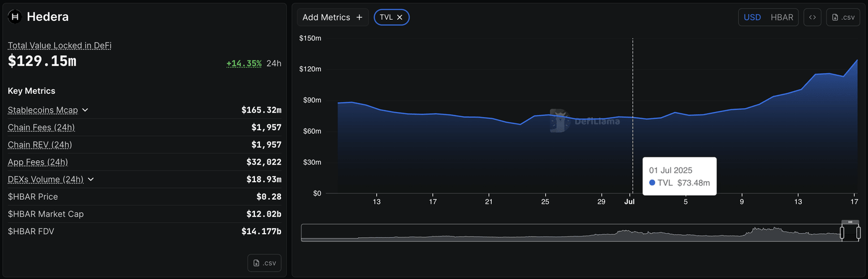
Task: Click the +14.35% 24h change value
Action: tap(244, 63)
